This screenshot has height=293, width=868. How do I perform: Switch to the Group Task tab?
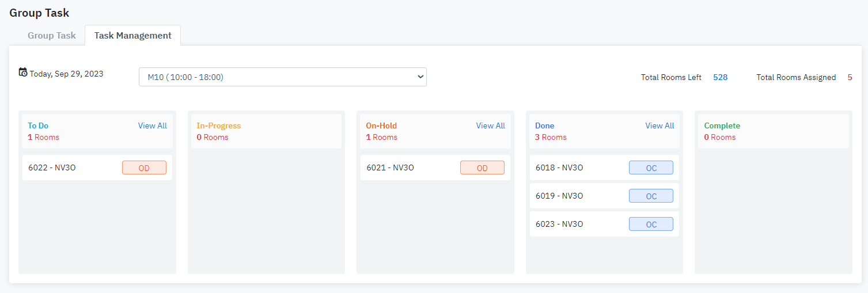(x=52, y=36)
